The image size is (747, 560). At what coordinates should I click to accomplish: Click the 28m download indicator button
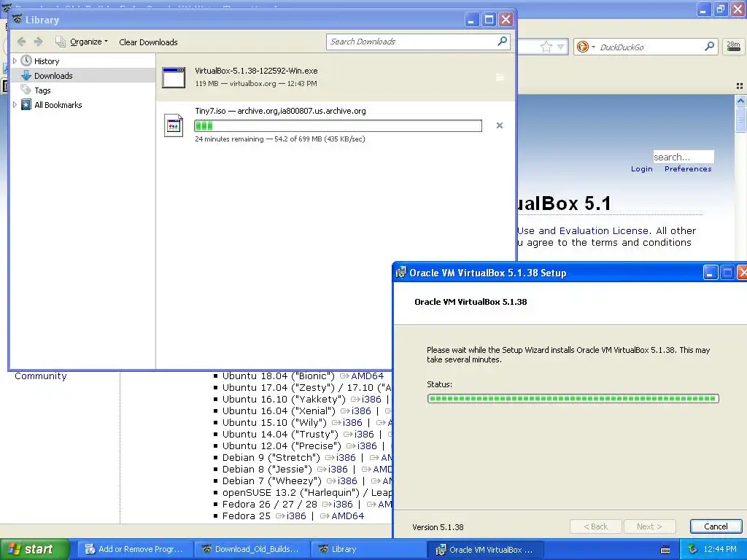(x=733, y=46)
